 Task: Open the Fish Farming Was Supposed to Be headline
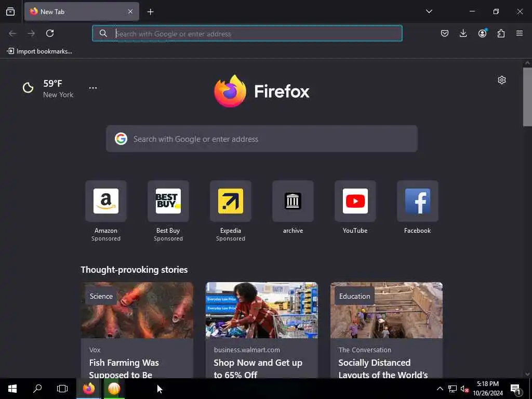click(x=124, y=368)
